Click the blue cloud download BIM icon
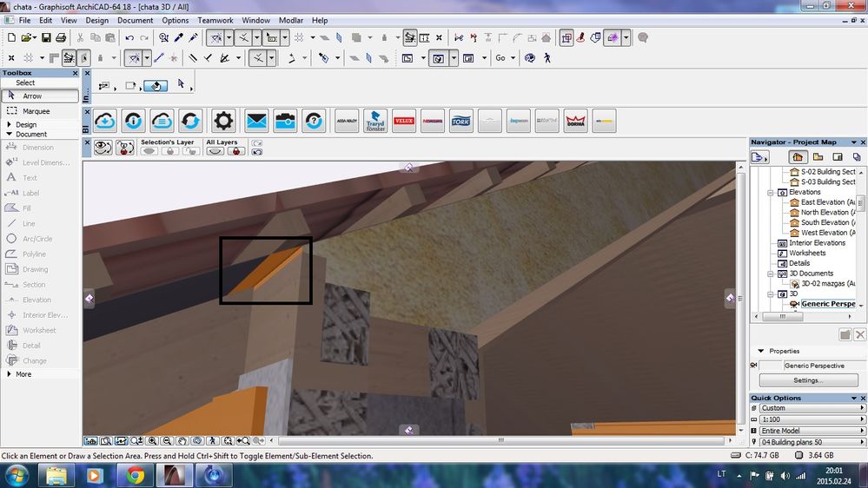868x488 pixels. point(105,121)
